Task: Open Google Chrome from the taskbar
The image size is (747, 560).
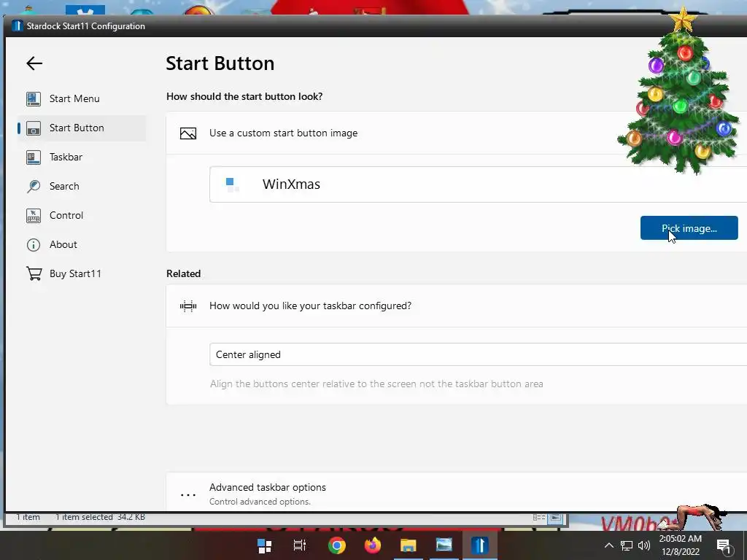Action: [x=337, y=545]
